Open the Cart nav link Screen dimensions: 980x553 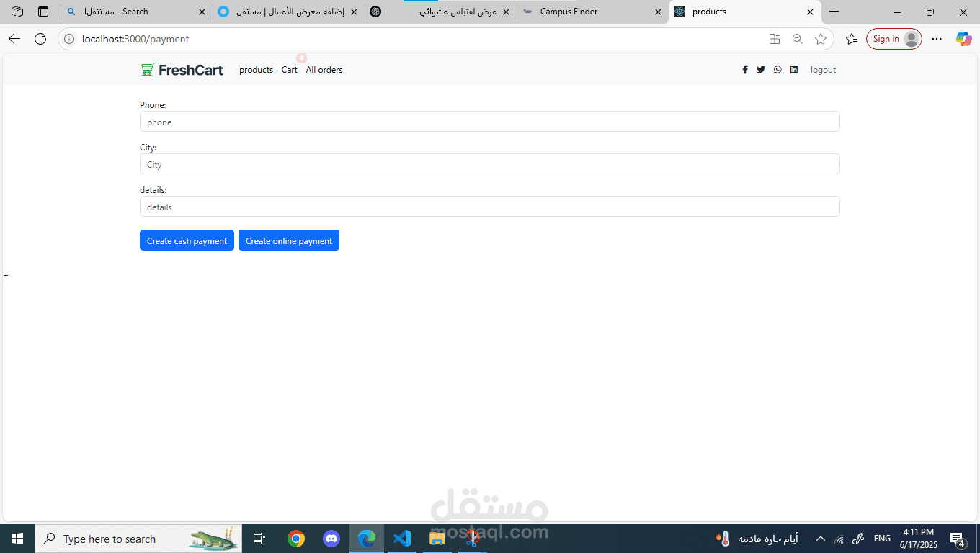pos(290,70)
